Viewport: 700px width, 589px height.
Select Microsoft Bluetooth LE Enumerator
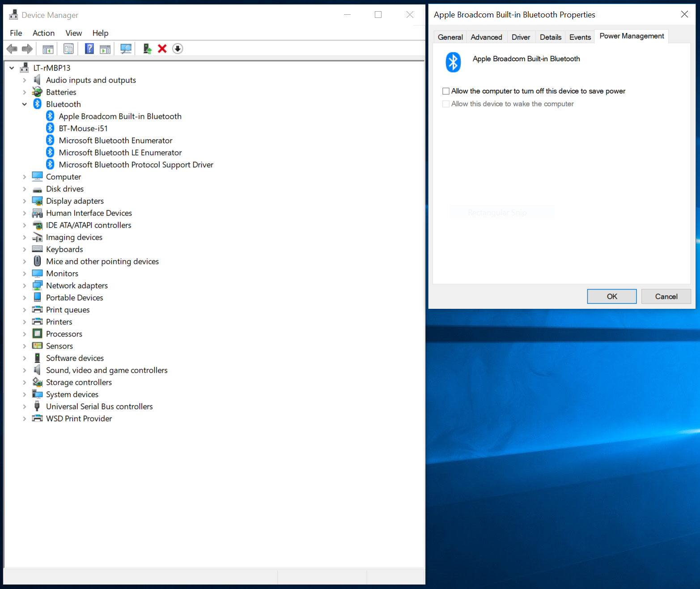pyautogui.click(x=120, y=153)
